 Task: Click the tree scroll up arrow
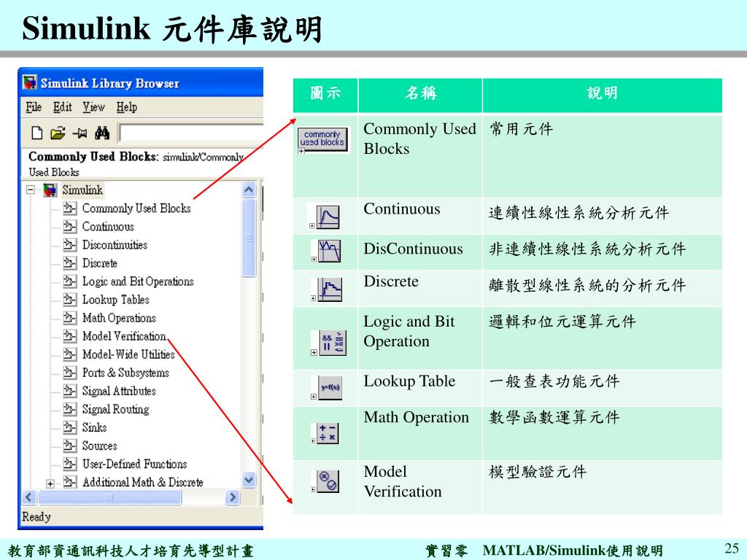249,190
